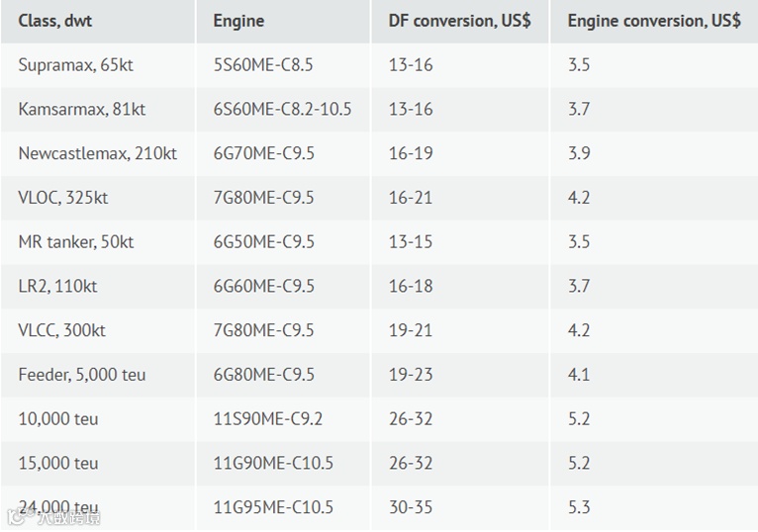The width and height of the screenshot is (758, 532).
Task: Select the Kamsarmax, 81kt cell
Action: click(x=81, y=110)
